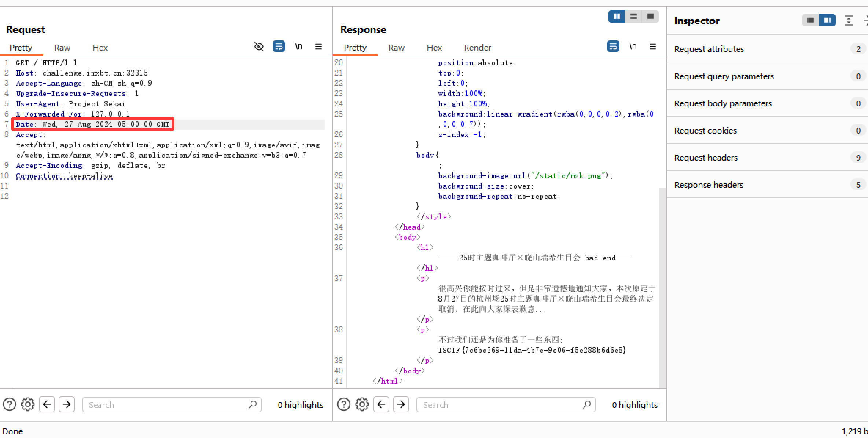Open Response panel hamburger menu

pos(653,47)
